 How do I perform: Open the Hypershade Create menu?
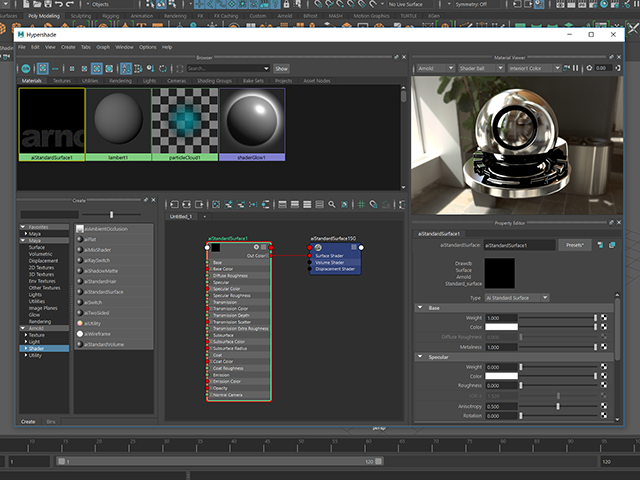tap(68, 47)
